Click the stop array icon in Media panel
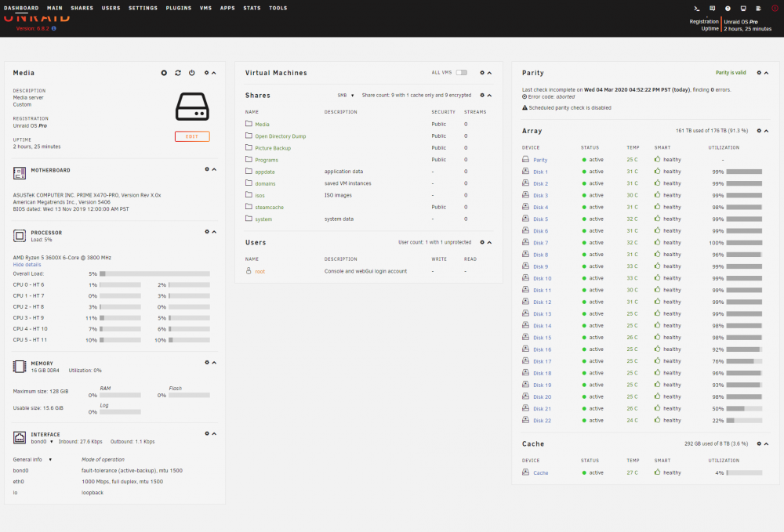Viewport: 784px width, 532px height. [x=164, y=73]
